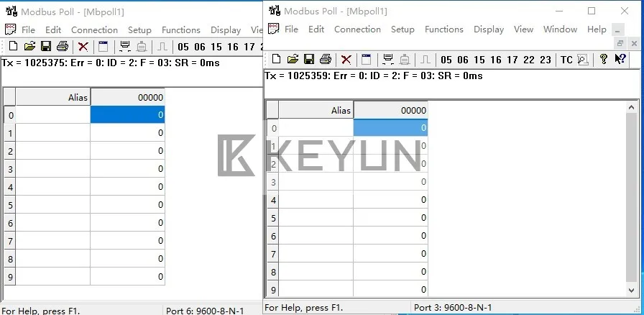Click Disconnect icon in left window toolbar
Image resolution: width=644 pixels, height=315 pixels.
tap(142, 47)
